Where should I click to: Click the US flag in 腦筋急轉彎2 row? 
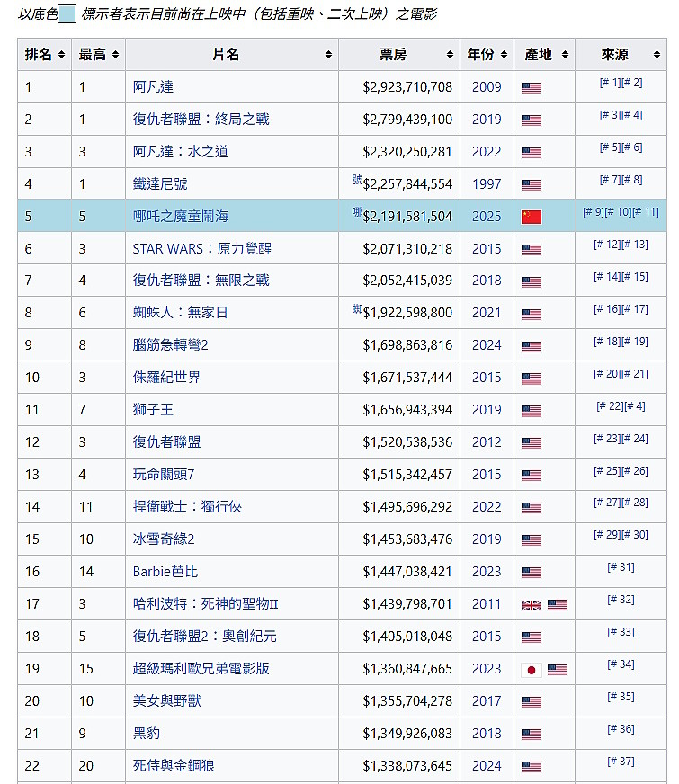point(531,346)
